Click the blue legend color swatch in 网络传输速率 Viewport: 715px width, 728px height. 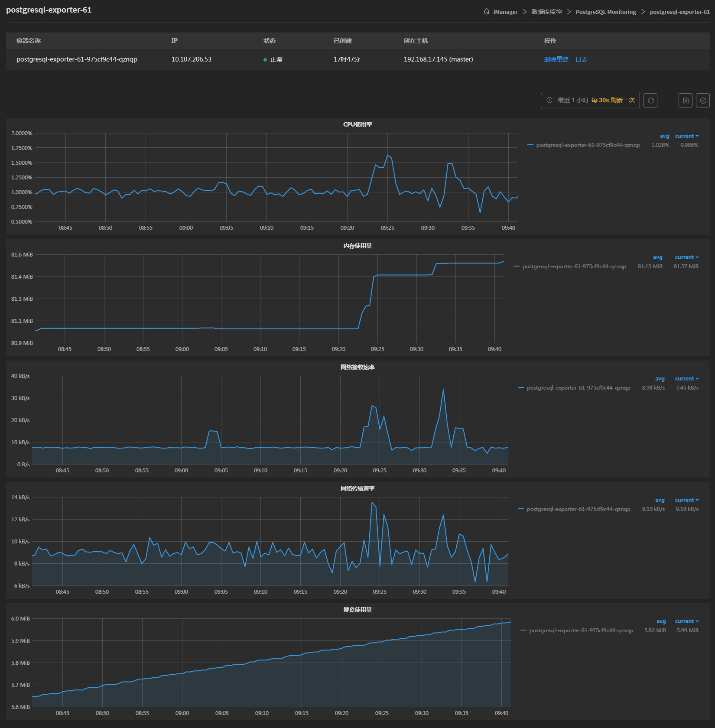pos(520,509)
